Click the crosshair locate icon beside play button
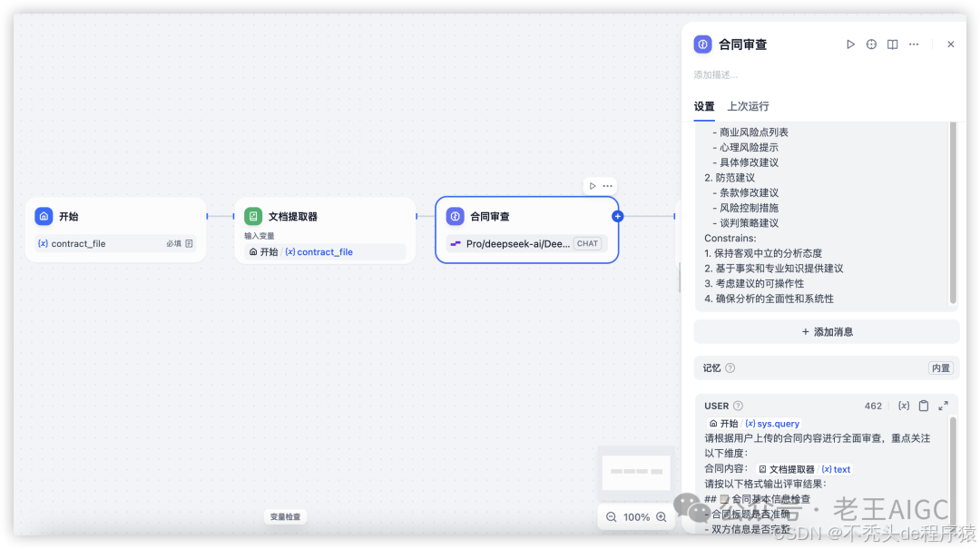 (x=871, y=44)
